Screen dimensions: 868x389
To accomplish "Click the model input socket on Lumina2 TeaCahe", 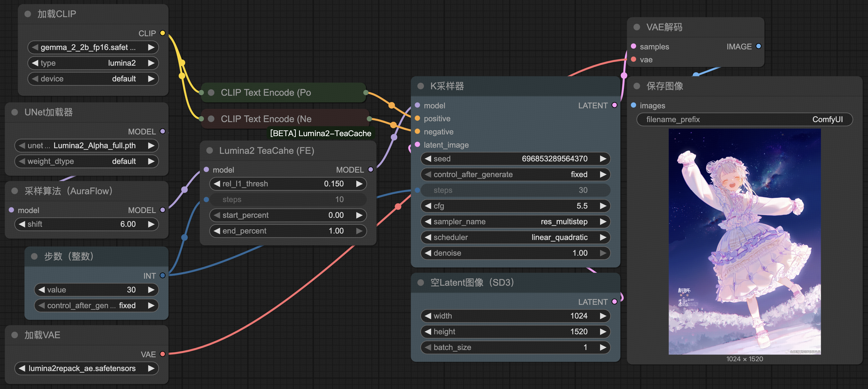I will point(206,170).
